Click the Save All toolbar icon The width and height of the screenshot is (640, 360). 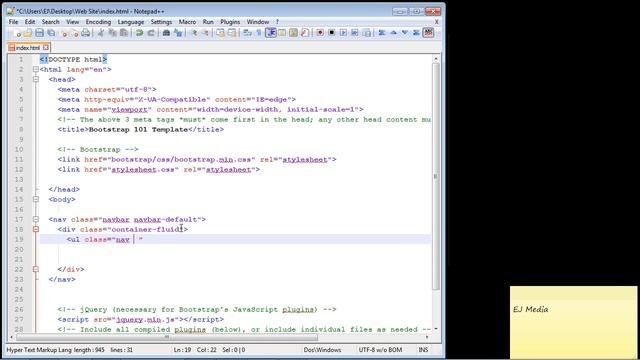pyautogui.click(x=51, y=33)
